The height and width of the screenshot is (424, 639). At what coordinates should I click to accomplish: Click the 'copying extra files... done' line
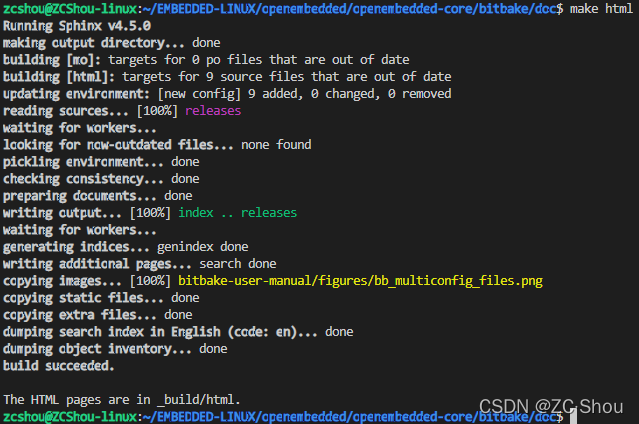(98, 315)
